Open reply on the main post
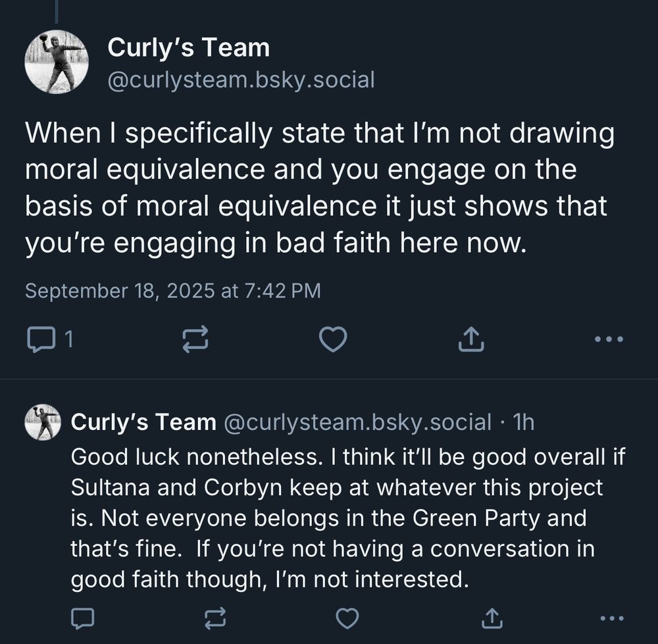 click(41, 339)
